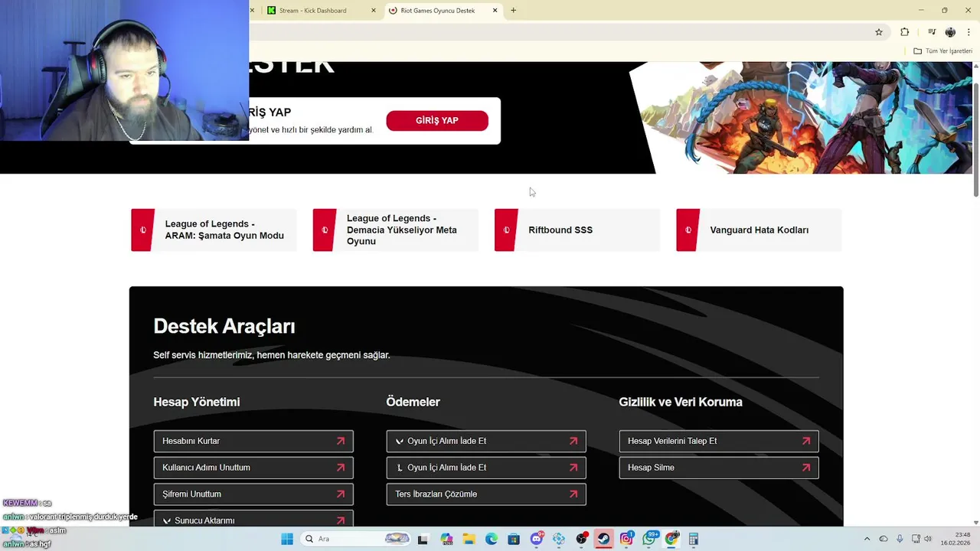Viewport: 980px width, 551px height.
Task: Open Microsoft Store from the taskbar
Action: 514,539
